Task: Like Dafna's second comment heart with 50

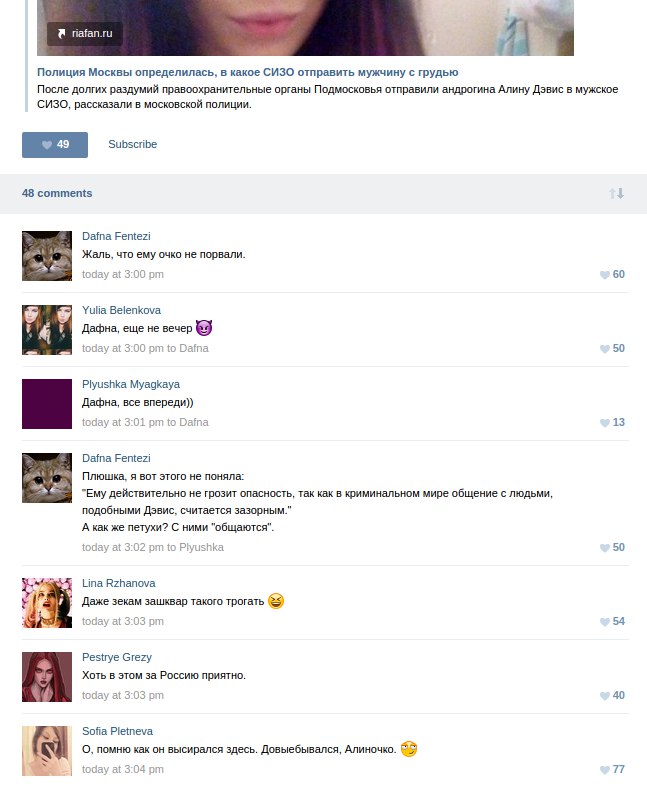Action: pos(612,547)
